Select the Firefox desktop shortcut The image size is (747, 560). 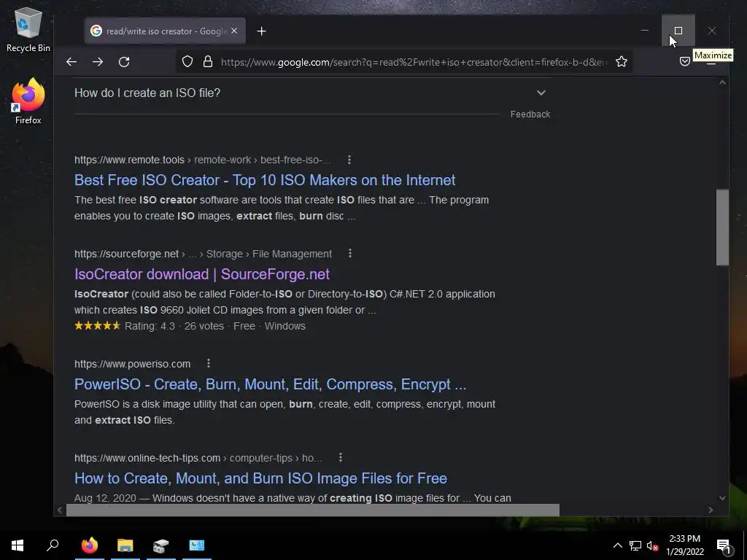28,101
